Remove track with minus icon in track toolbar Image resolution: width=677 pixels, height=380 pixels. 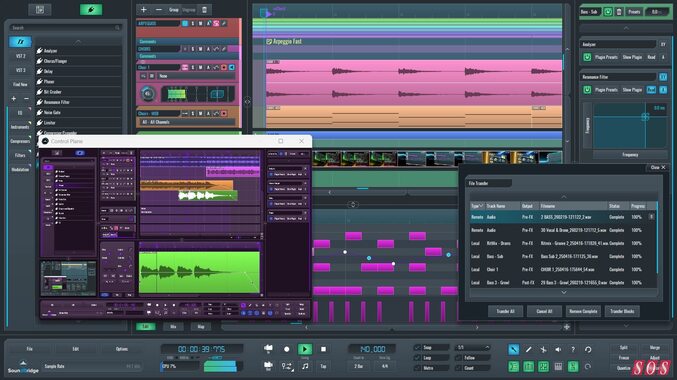click(158, 10)
